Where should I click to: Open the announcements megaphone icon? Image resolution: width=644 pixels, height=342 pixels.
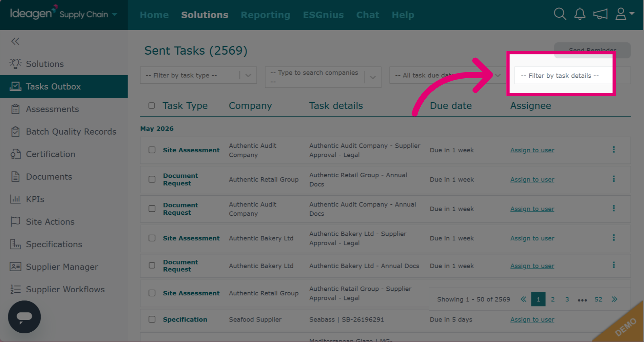tap(600, 14)
